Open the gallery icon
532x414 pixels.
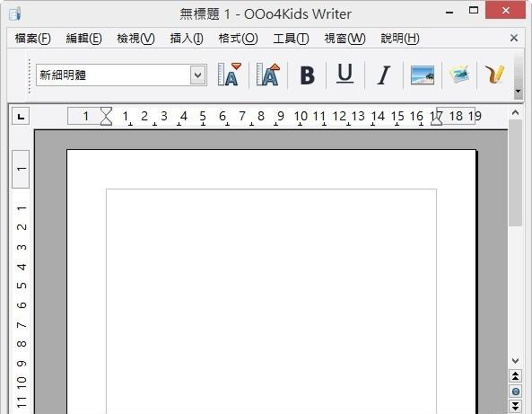click(459, 75)
